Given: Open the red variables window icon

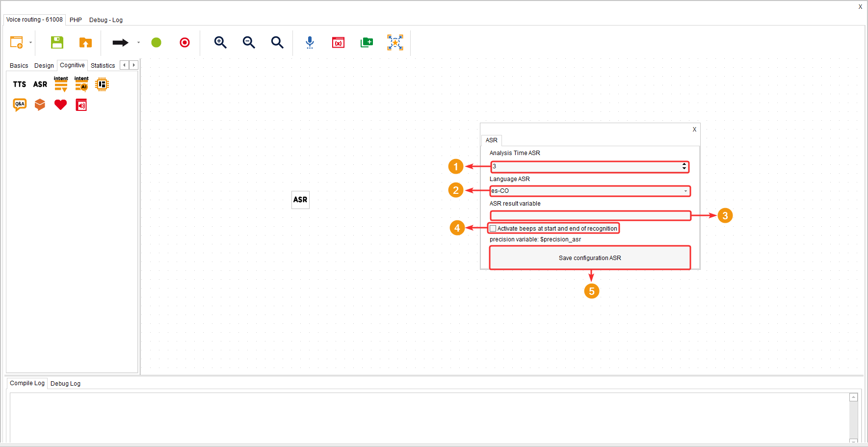Looking at the screenshot, I should [x=338, y=43].
